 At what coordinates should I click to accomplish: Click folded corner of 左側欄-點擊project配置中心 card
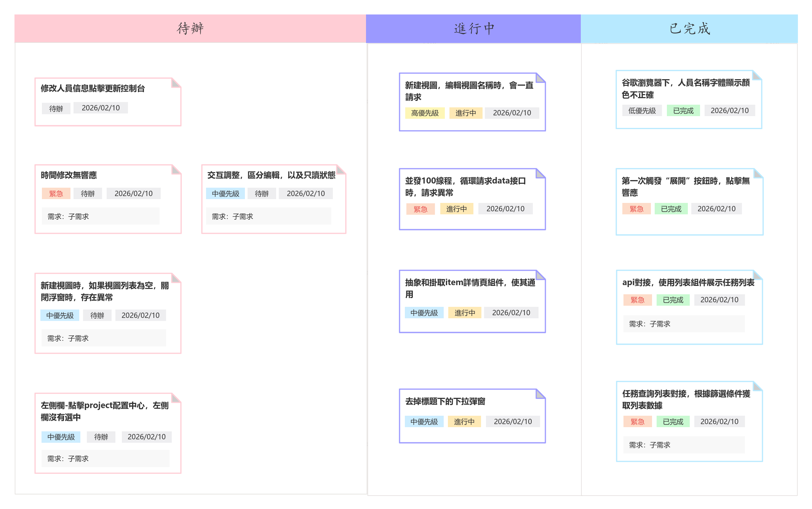pyautogui.click(x=176, y=398)
